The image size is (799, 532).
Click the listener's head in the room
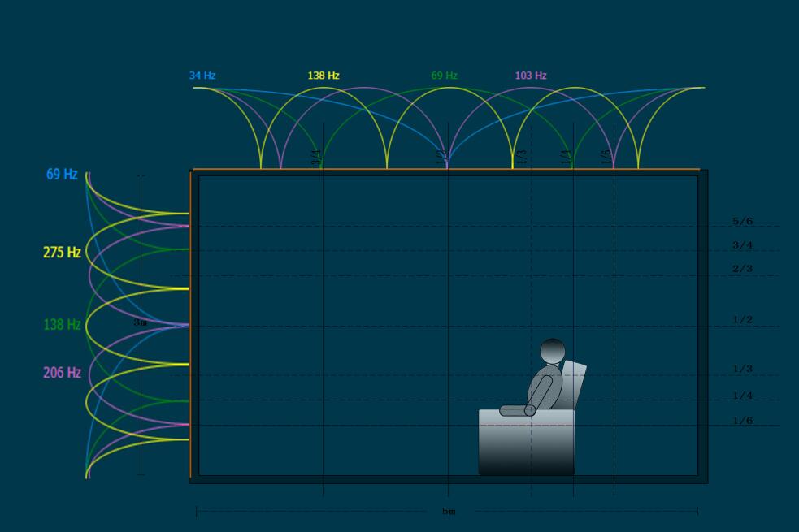click(553, 351)
